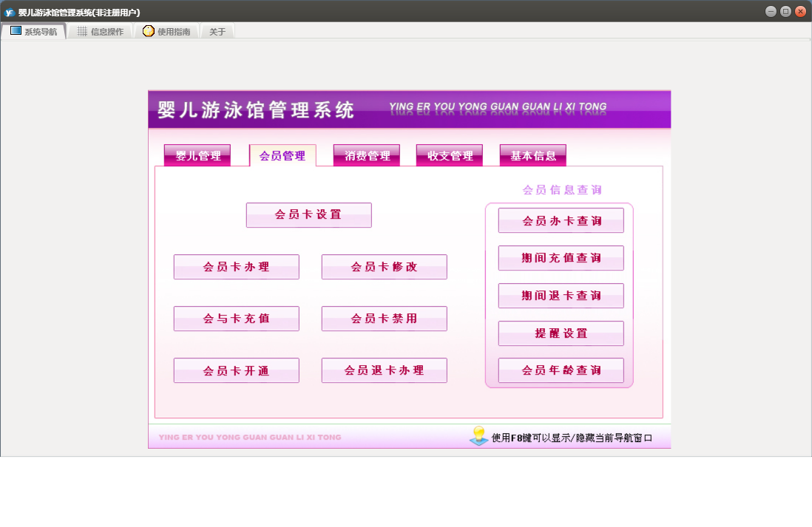The height and width of the screenshot is (527, 812).
Task: Switch to the 信息操作 tab
Action: (x=101, y=32)
